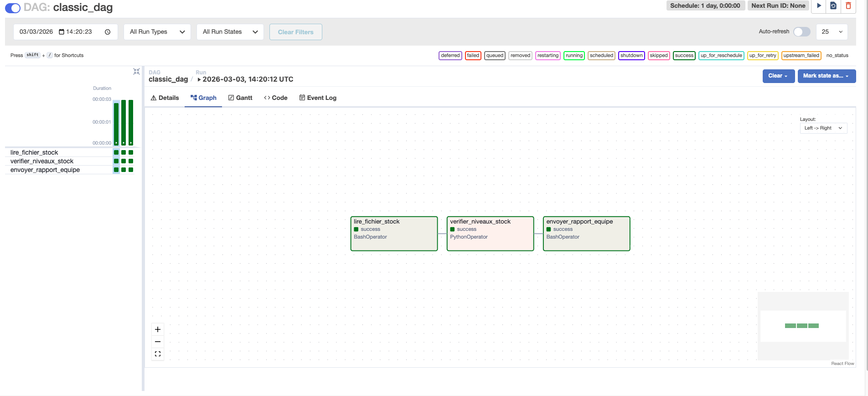
Task: Switch to the Graph tab
Action: (x=203, y=98)
